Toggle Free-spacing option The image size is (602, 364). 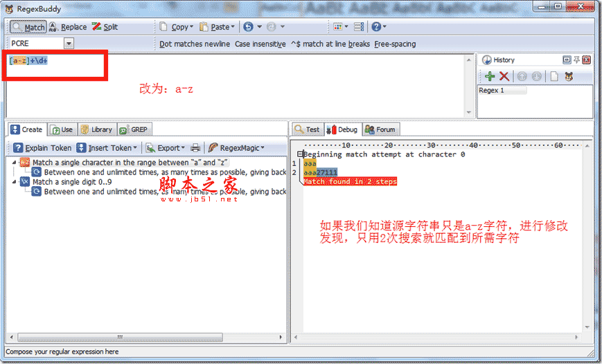coord(395,44)
